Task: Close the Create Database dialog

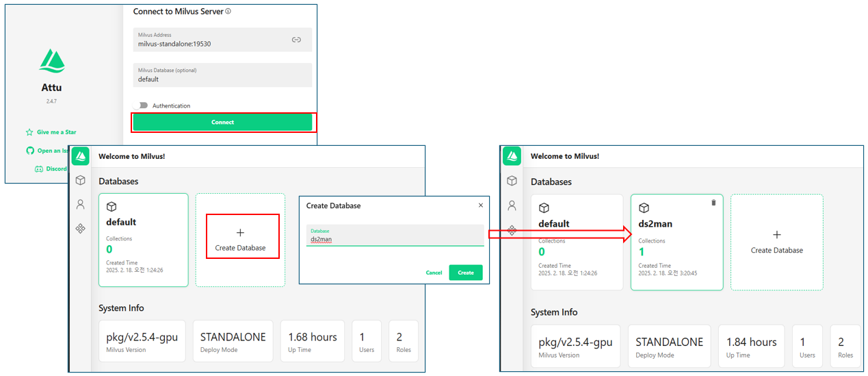Action: (480, 205)
